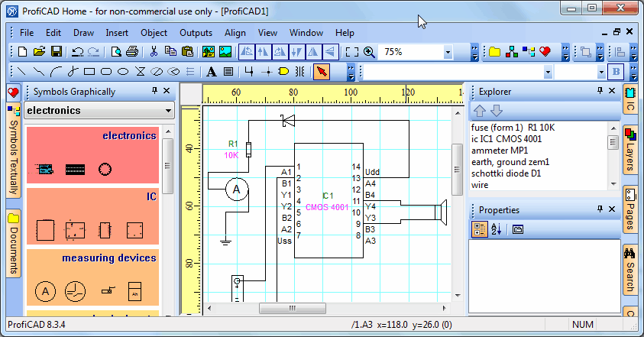Switch to Symbols Textually tab
This screenshot has width=644, height=337.
tap(14, 151)
